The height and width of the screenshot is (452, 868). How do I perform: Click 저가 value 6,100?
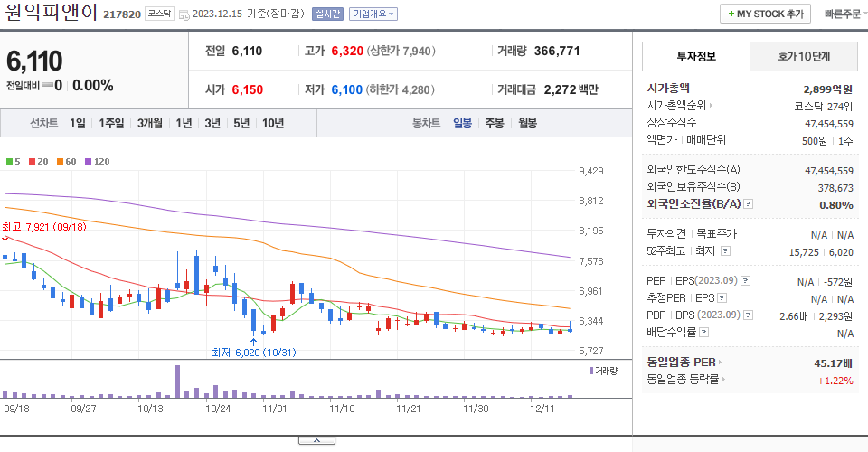pos(346,89)
